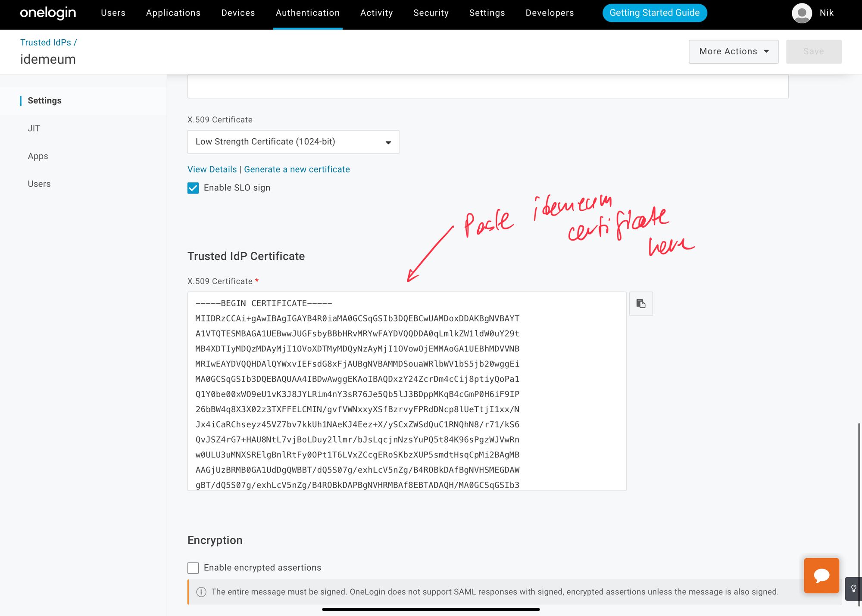Open the Applications menu

173,13
